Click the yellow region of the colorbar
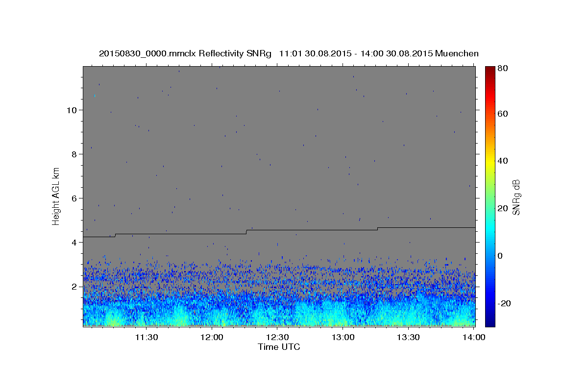 click(x=490, y=163)
